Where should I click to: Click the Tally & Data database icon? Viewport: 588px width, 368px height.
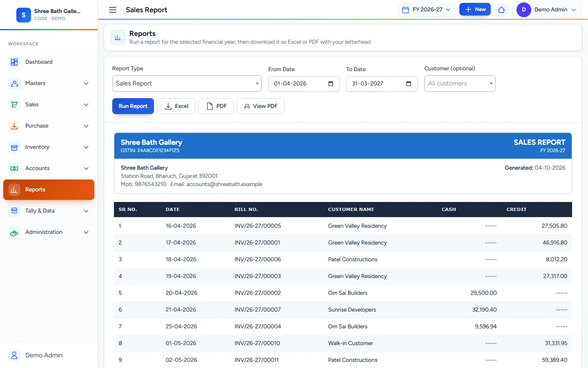click(x=14, y=211)
